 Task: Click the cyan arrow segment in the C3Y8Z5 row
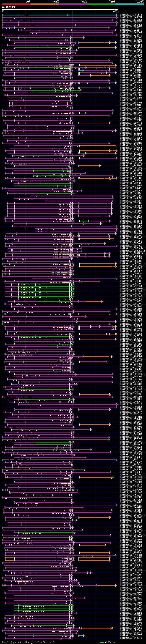coord(82,636)
